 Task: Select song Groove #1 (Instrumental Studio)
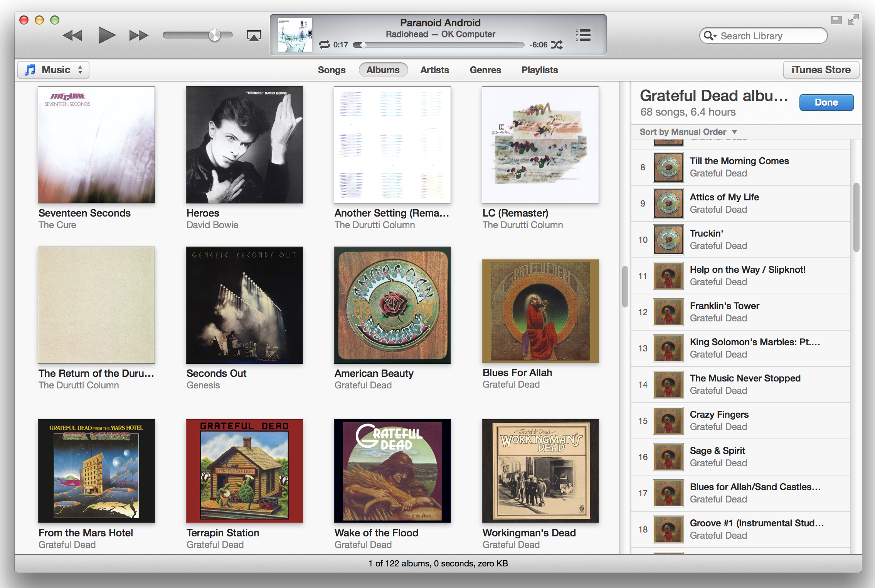click(741, 529)
